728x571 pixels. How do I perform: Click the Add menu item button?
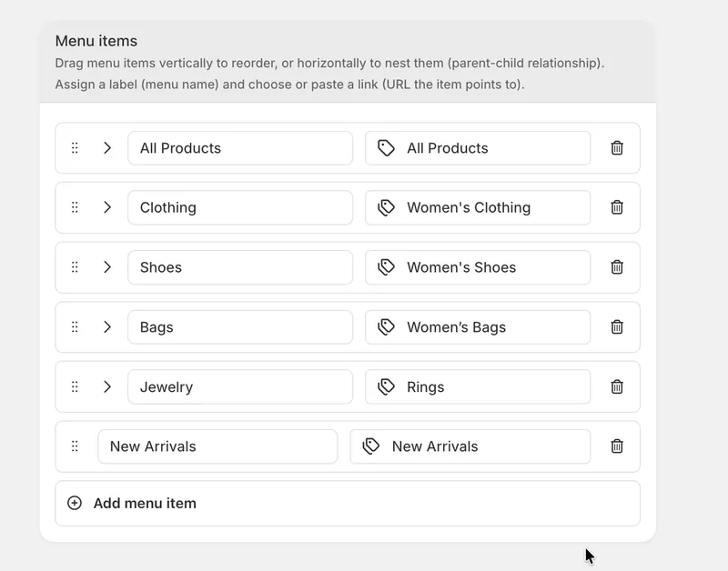click(x=348, y=504)
